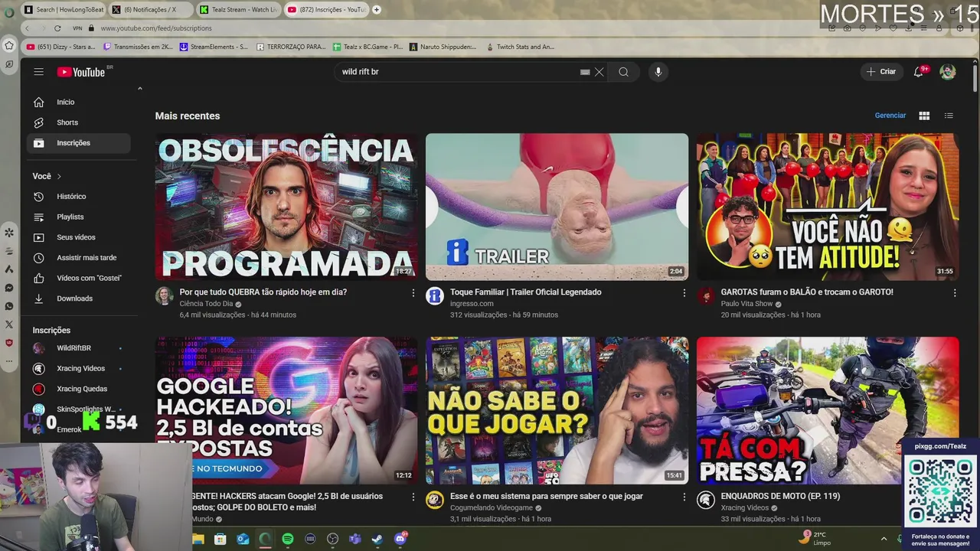Viewport: 980px width, 551px height.
Task: Open Discord from the taskbar
Action: coord(400,539)
